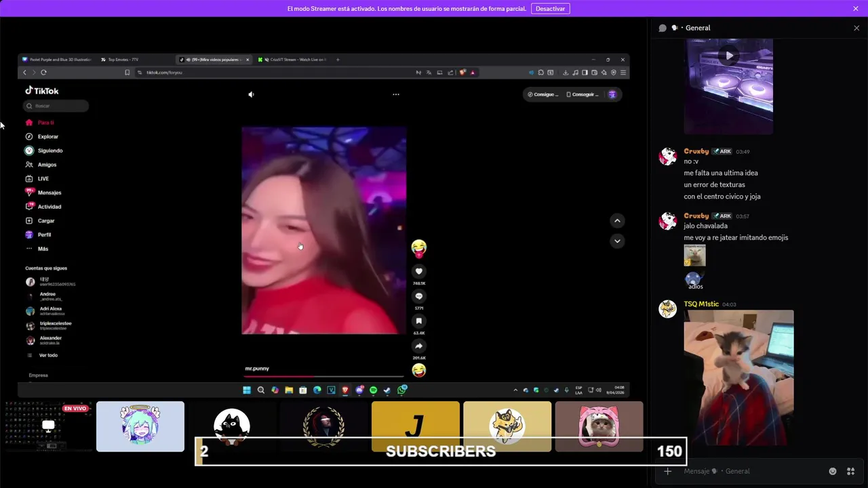The width and height of the screenshot is (868, 488).
Task: Switch to the CrizzVT Stream tab
Action: [x=293, y=60]
